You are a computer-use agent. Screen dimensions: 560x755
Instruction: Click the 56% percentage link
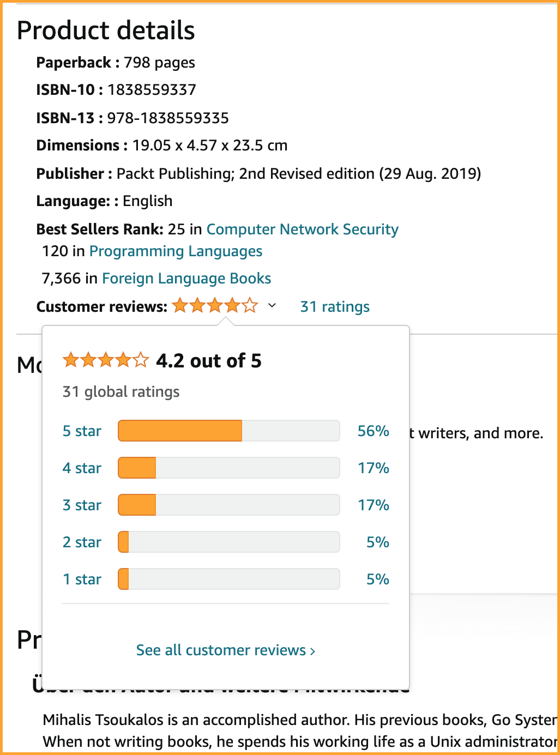click(374, 431)
